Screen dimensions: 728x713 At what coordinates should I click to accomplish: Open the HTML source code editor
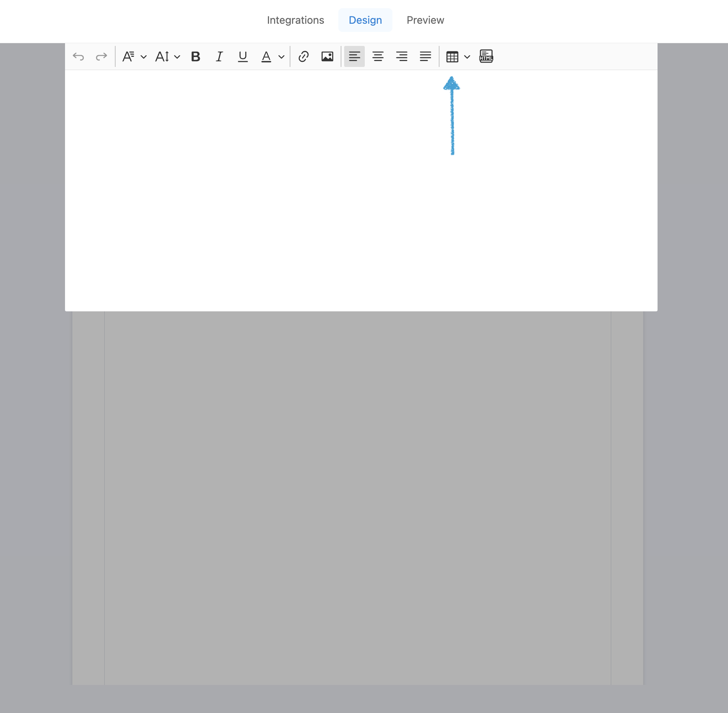pyautogui.click(x=486, y=57)
